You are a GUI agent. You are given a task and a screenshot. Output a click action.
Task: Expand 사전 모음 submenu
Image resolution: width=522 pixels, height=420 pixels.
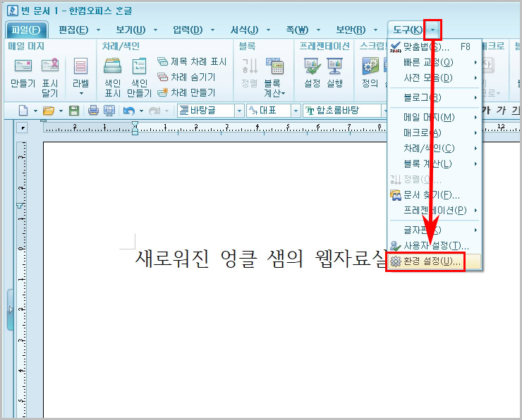(x=435, y=78)
